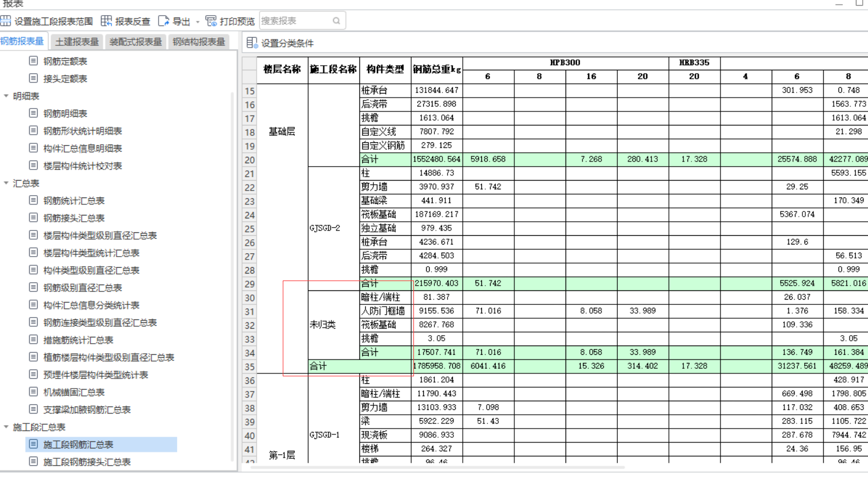Click the 导出 export icon
This screenshot has height=489, width=868.
click(164, 21)
